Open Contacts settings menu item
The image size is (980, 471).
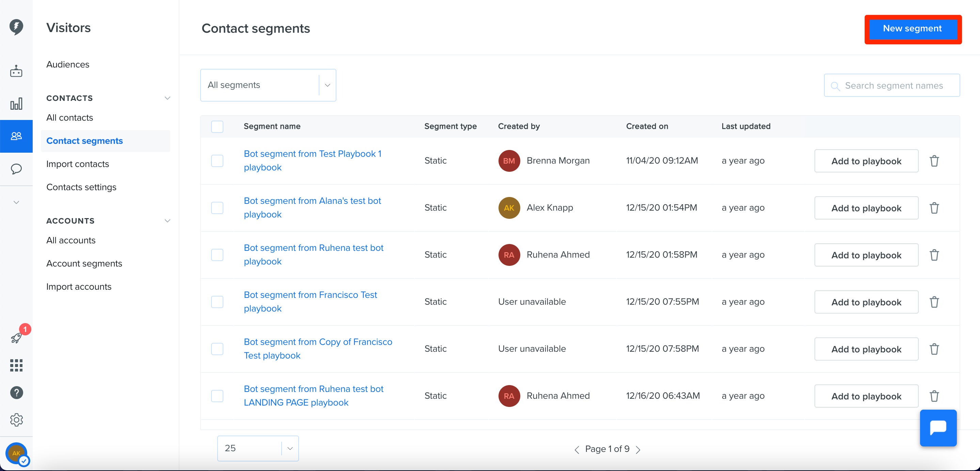click(x=81, y=187)
